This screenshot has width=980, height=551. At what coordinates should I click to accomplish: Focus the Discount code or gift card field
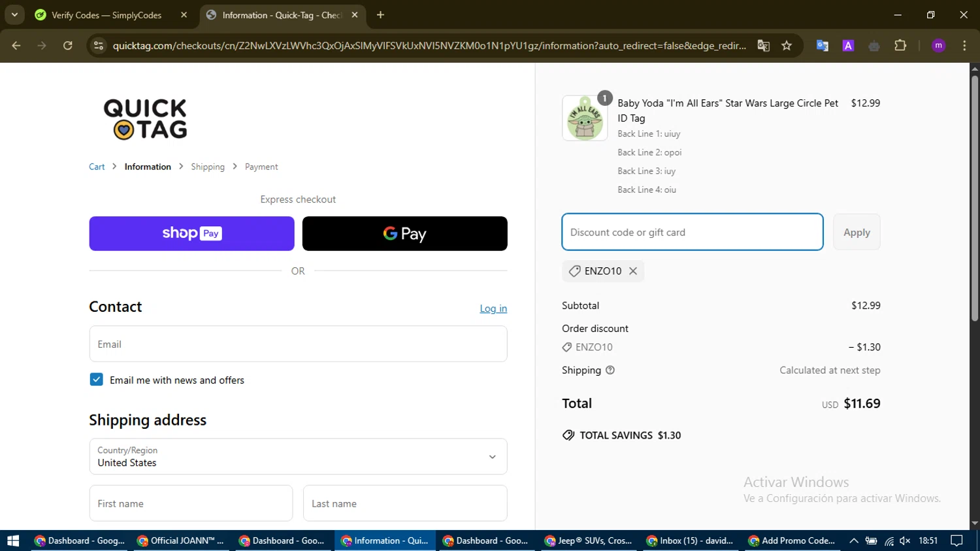coord(693,232)
